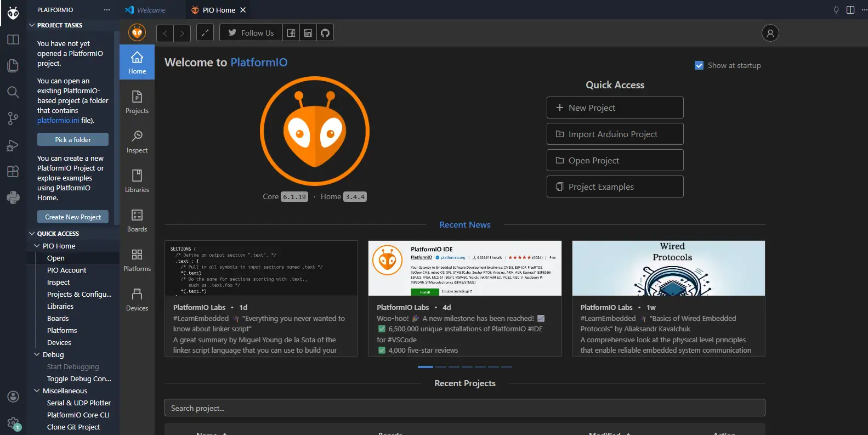Follow the platformio.ini link
The height and width of the screenshot is (435, 868).
coord(58,120)
